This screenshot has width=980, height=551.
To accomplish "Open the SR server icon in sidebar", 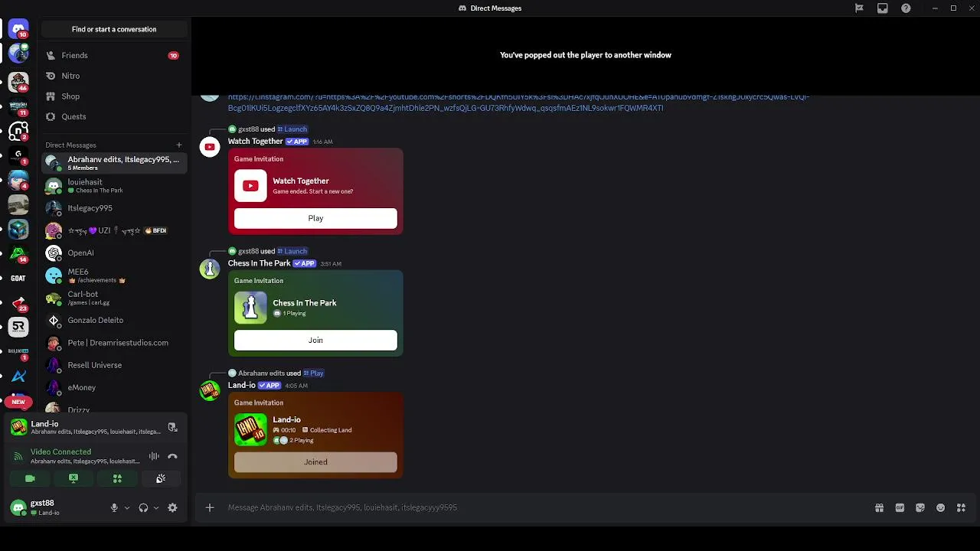I will coord(18,327).
